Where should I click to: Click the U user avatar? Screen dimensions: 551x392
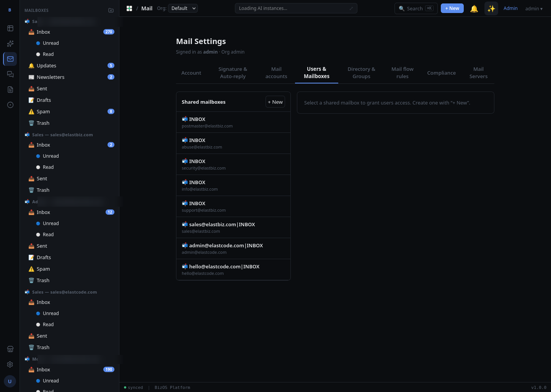[x=10, y=381]
